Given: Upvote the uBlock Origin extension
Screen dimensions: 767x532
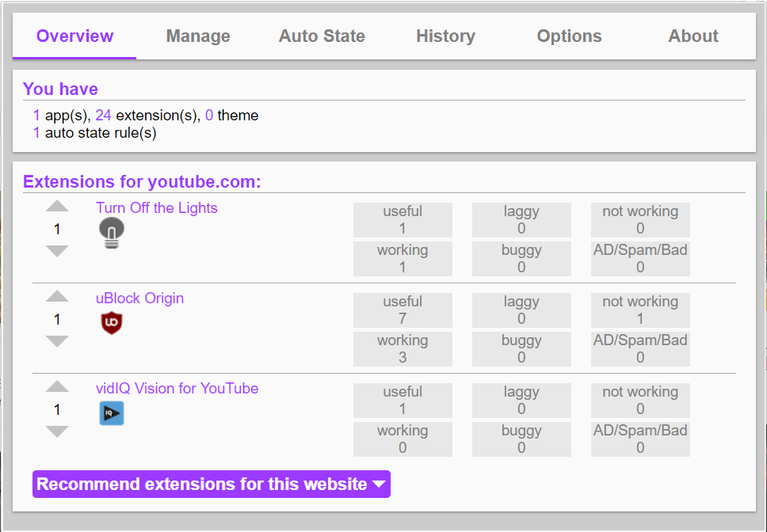Looking at the screenshot, I should click(x=57, y=296).
